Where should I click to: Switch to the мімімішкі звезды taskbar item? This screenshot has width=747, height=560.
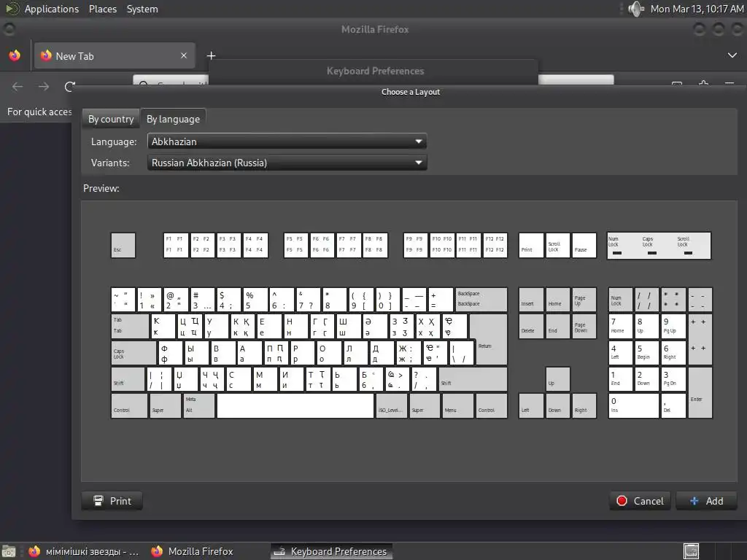[84, 551]
